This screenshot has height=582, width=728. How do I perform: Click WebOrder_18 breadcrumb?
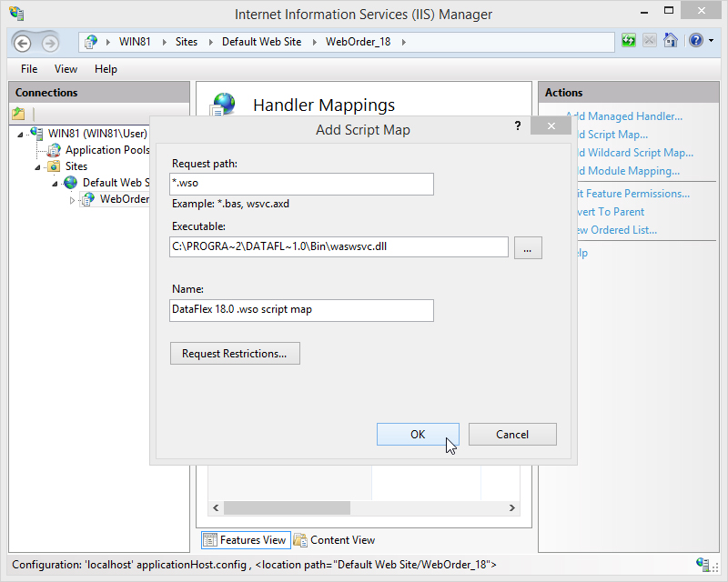click(x=358, y=42)
